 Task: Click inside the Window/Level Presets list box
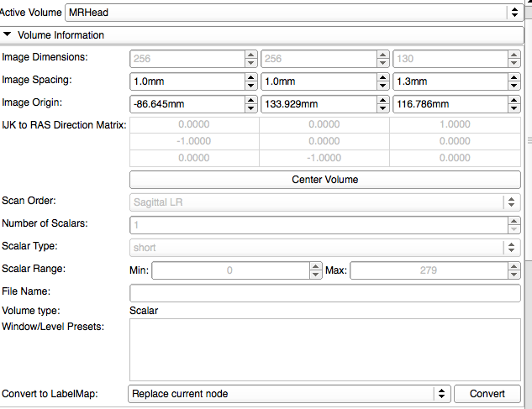click(x=324, y=349)
